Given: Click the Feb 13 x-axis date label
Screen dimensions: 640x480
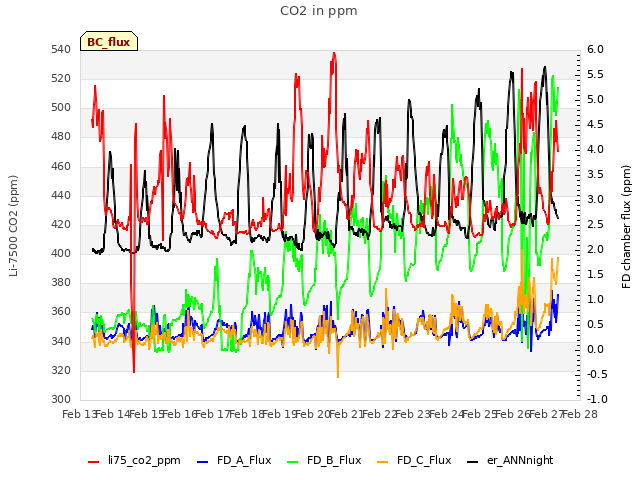Looking at the screenshot, I should coord(79,414).
